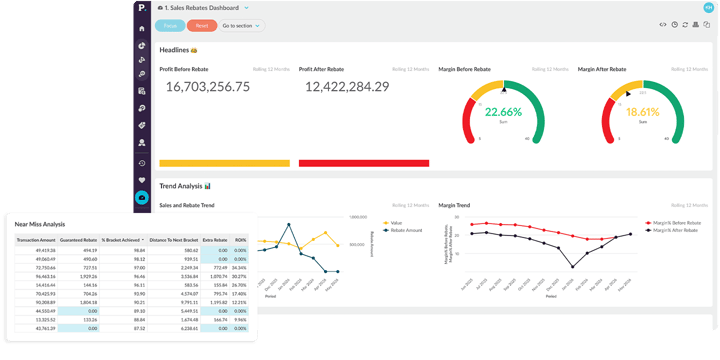Select the 34.34% ROI cell
720x360 pixels.
[x=239, y=267]
